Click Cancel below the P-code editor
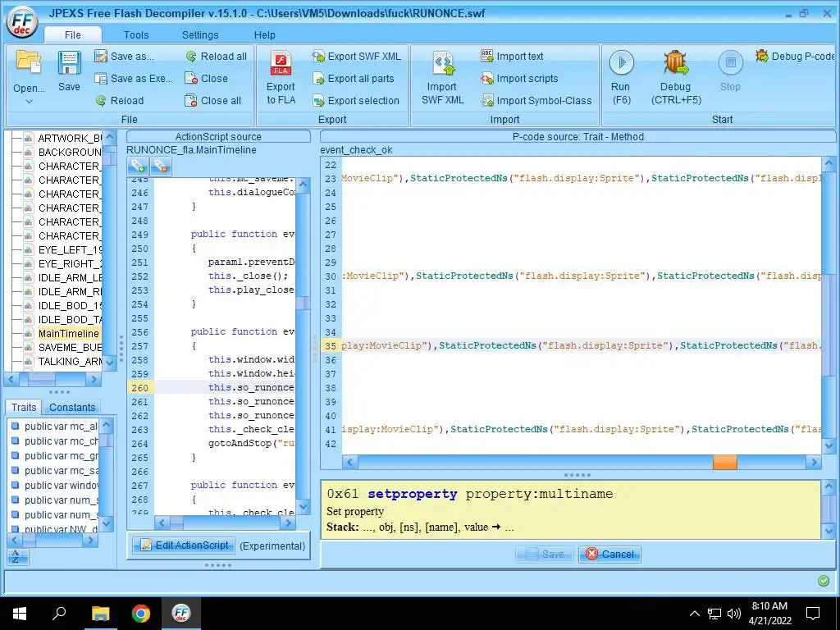The image size is (840, 630). point(609,554)
